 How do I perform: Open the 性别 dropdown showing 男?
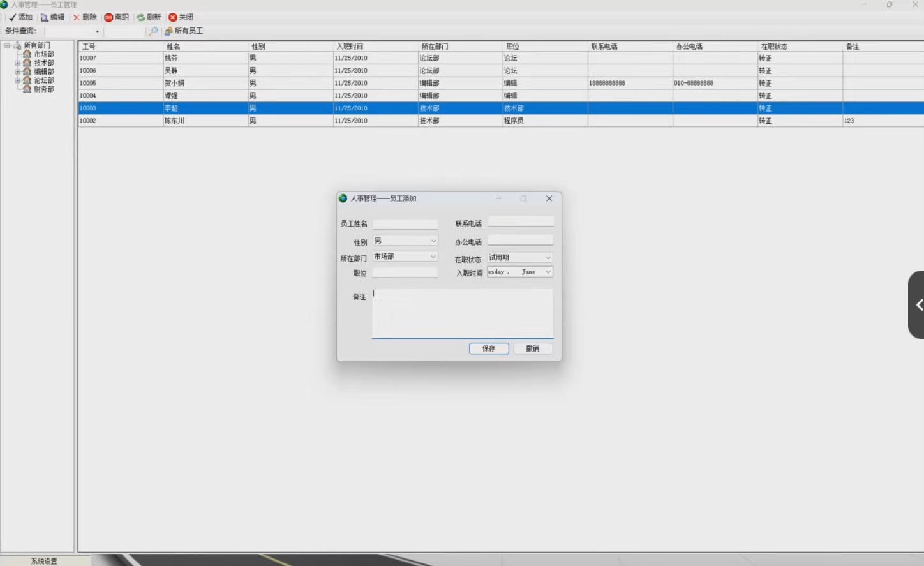(433, 241)
